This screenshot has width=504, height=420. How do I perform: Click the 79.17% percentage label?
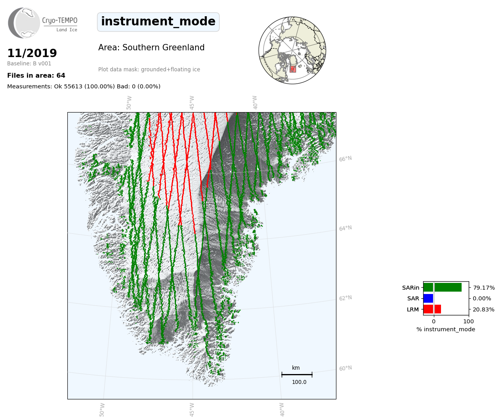pyautogui.click(x=483, y=288)
